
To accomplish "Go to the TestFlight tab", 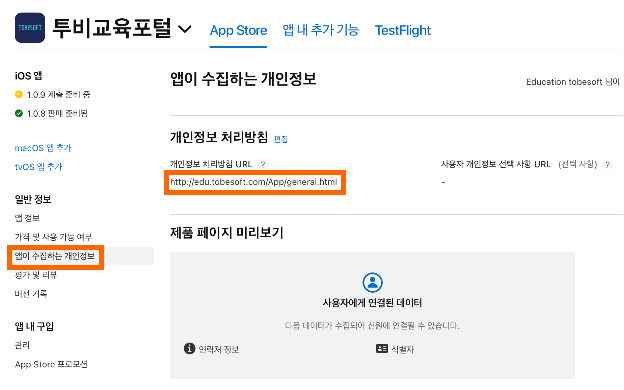I will 403,30.
